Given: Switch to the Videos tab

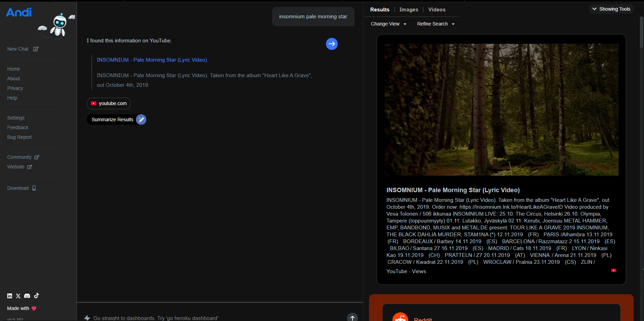Looking at the screenshot, I should (x=436, y=10).
